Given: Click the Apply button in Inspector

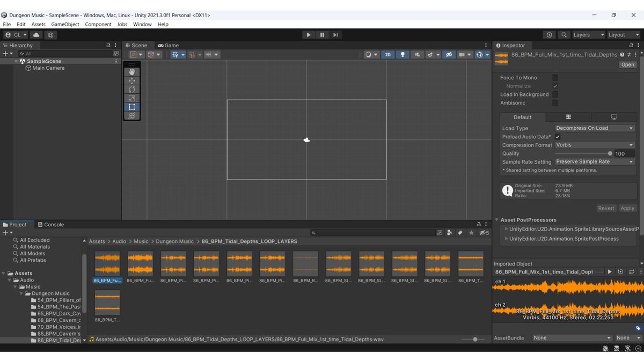Looking at the screenshot, I should point(627,208).
